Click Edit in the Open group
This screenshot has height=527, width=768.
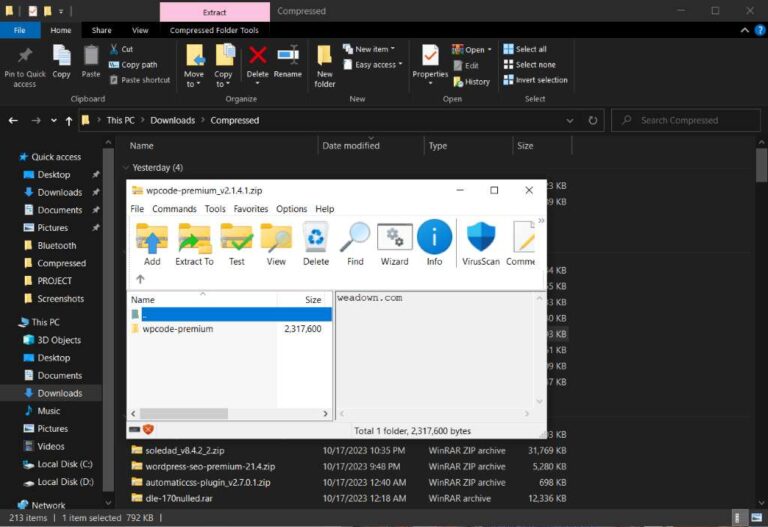coord(466,66)
